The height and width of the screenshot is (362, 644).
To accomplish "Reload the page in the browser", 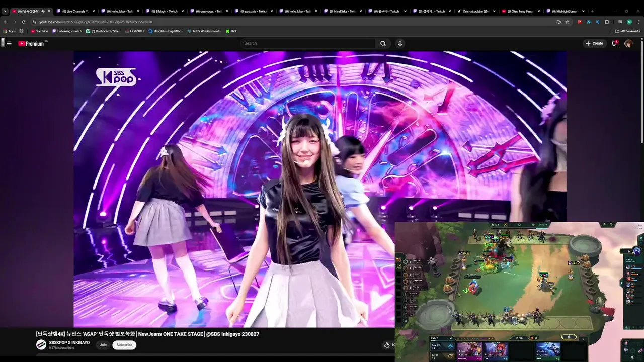I will (23, 22).
